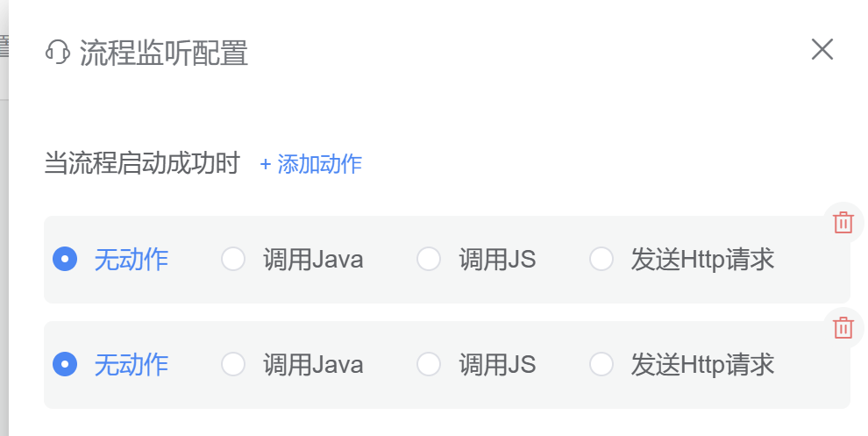This screenshot has width=868, height=436.
Task: Select 无动作 radio in the lower action row
Action: coord(65,364)
